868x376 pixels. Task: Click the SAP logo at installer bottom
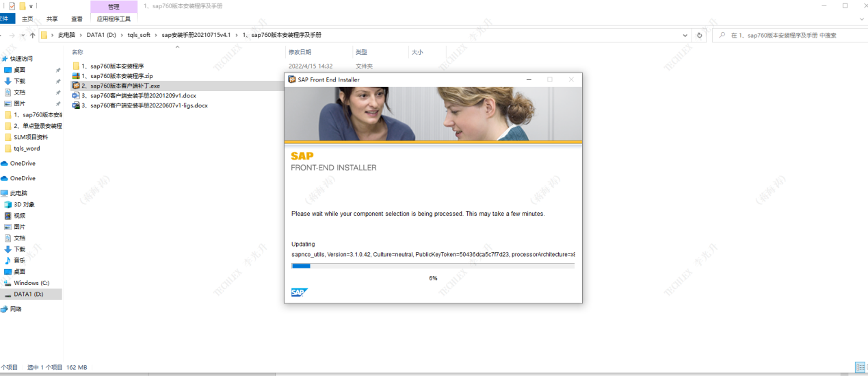point(299,292)
